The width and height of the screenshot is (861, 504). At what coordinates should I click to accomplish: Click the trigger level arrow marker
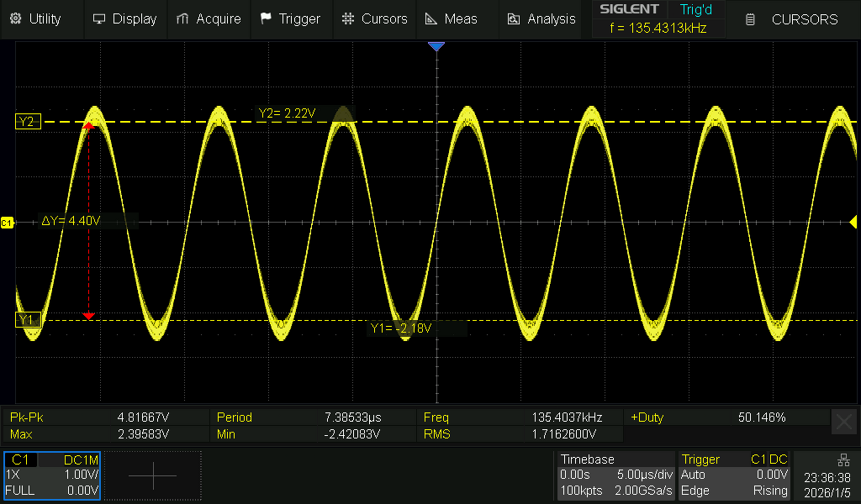853,222
